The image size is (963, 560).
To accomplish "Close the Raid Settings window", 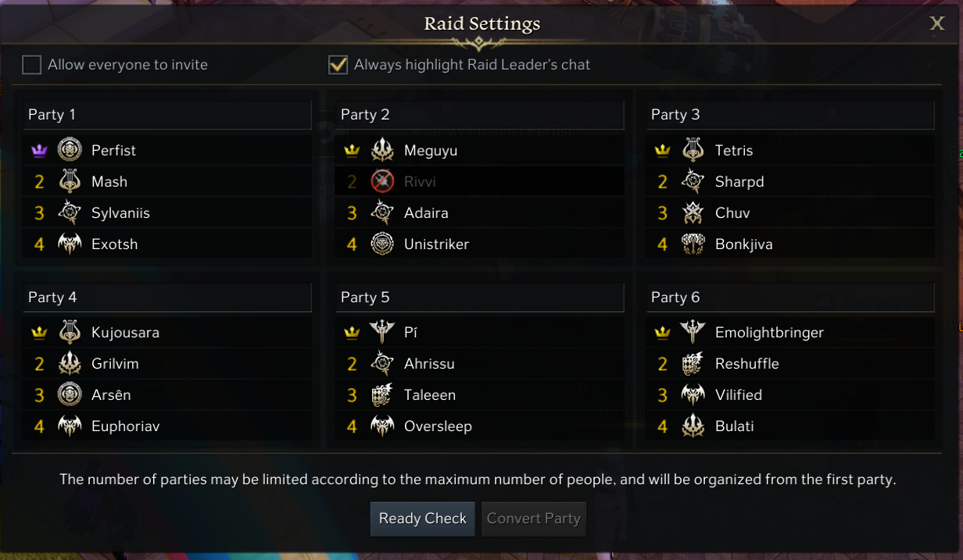I will pyautogui.click(x=936, y=23).
